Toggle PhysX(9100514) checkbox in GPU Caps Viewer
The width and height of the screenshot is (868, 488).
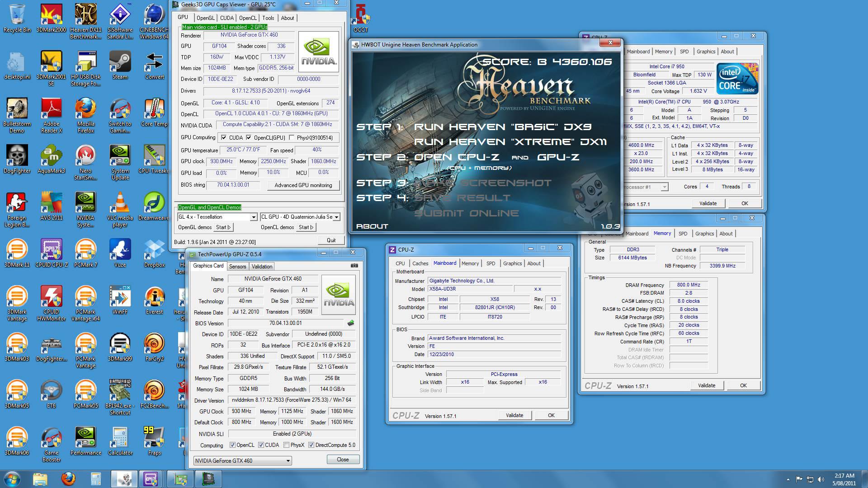(x=292, y=137)
